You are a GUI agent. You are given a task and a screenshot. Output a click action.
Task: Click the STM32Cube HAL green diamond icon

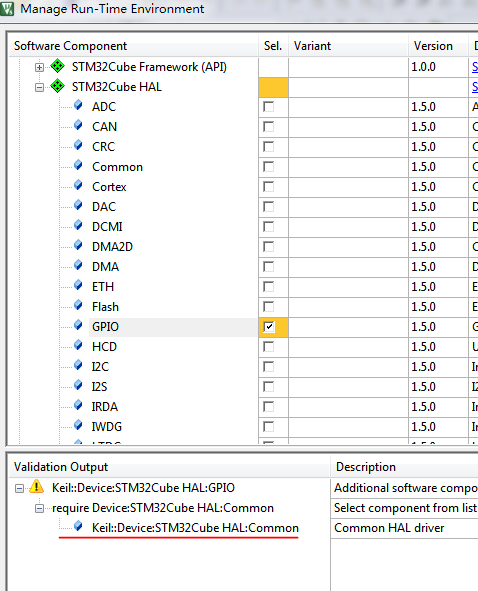tap(57, 86)
